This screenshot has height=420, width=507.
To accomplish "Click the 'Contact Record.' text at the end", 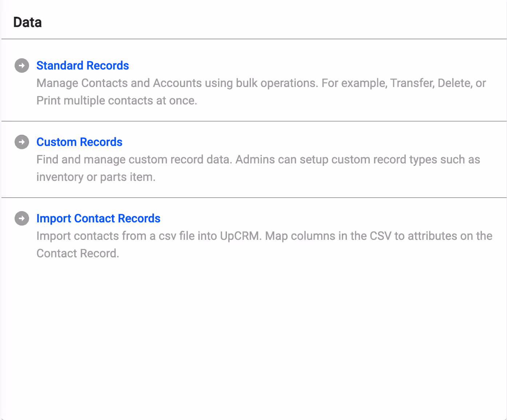I will click(x=78, y=254).
